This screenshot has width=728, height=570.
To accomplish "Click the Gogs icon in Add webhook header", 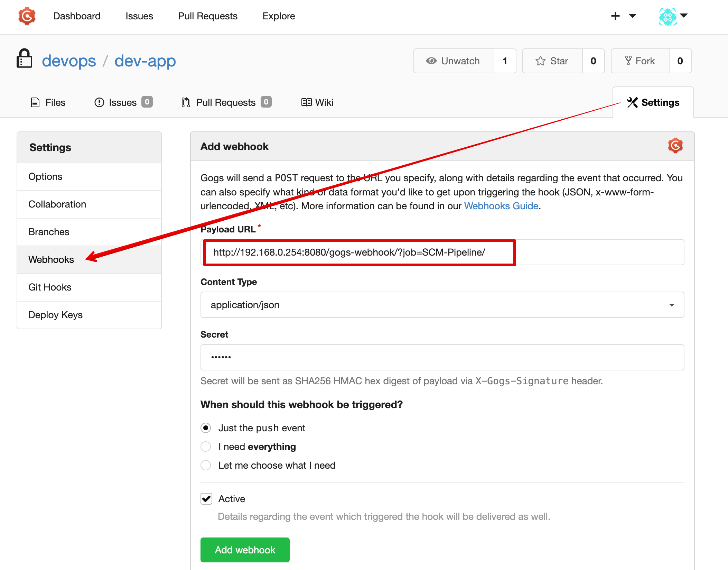I will tap(675, 146).
